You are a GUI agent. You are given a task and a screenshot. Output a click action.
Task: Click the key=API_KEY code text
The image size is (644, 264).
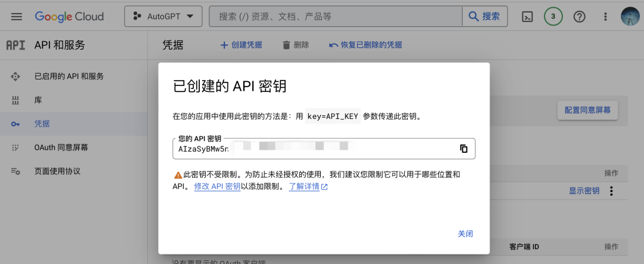(x=333, y=116)
